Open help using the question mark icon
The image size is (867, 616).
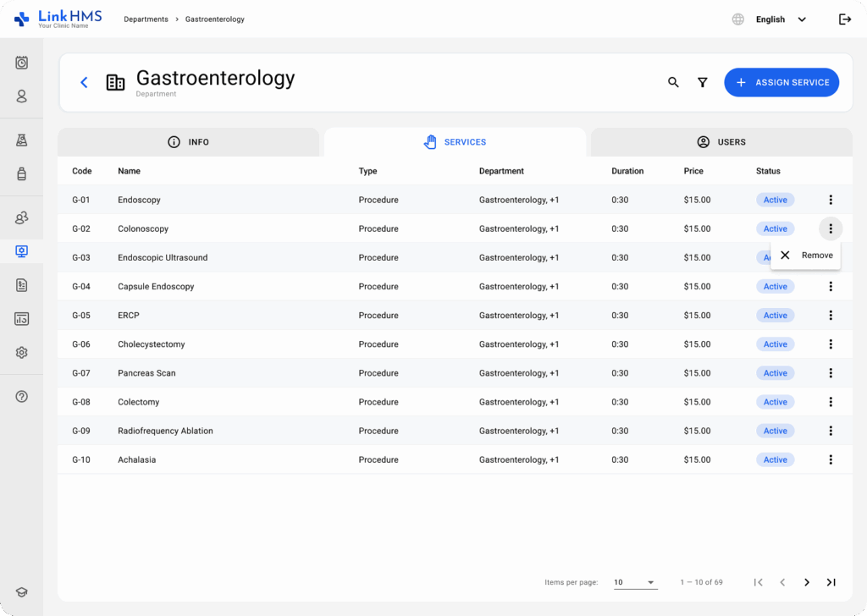pyautogui.click(x=21, y=396)
